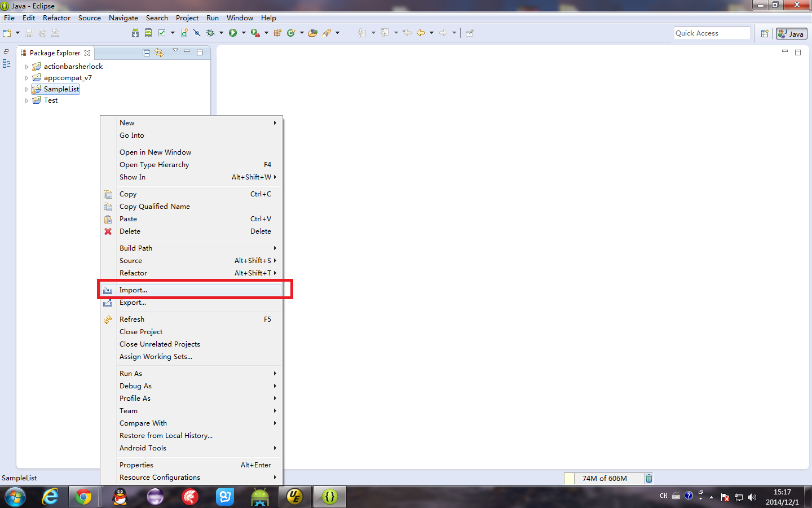812x508 pixels.
Task: Open Google Chrome from taskbar
Action: [x=83, y=497]
